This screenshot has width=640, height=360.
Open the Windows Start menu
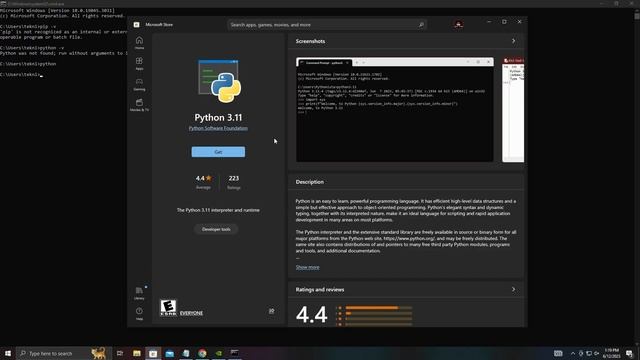8,353
